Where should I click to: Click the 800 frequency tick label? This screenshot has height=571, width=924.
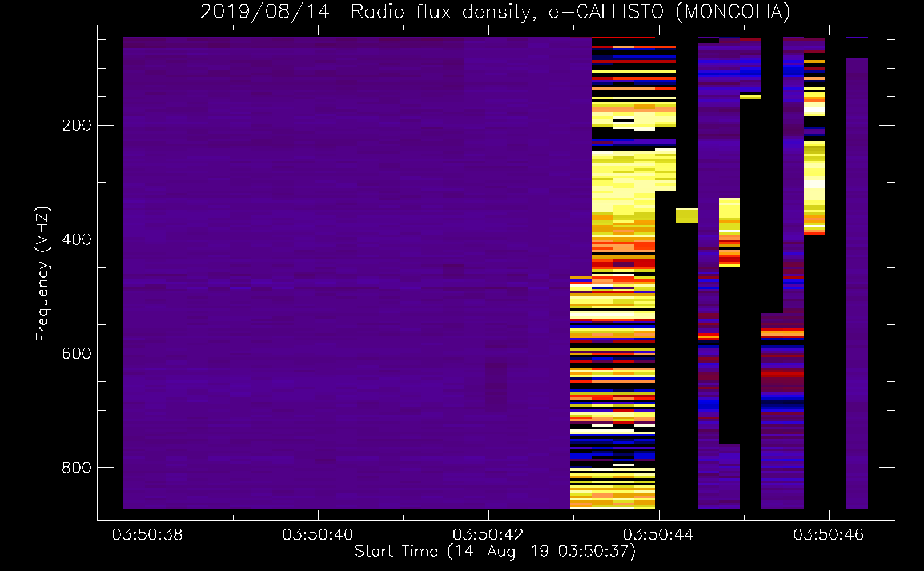click(76, 468)
